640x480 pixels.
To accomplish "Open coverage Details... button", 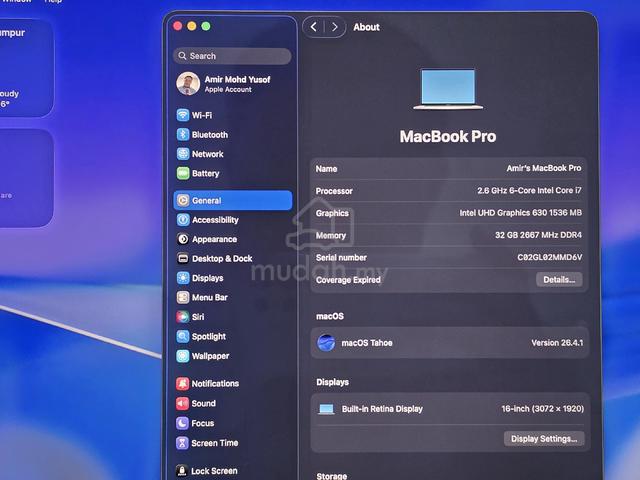I will click(x=559, y=280).
